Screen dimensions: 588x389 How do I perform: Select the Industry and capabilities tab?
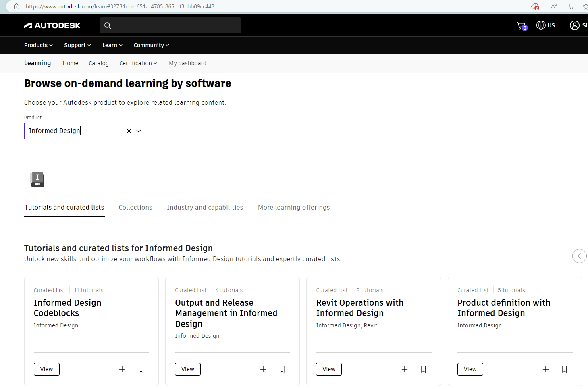tap(205, 207)
